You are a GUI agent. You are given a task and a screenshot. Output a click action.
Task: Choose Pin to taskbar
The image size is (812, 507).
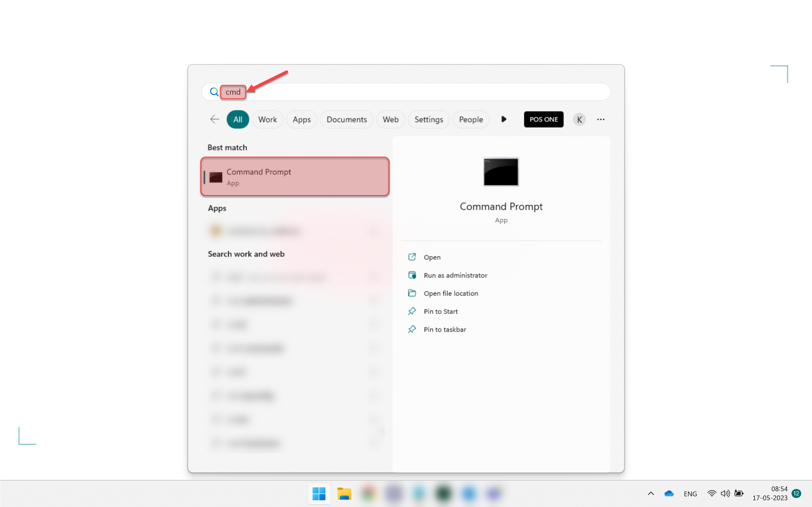tap(444, 330)
